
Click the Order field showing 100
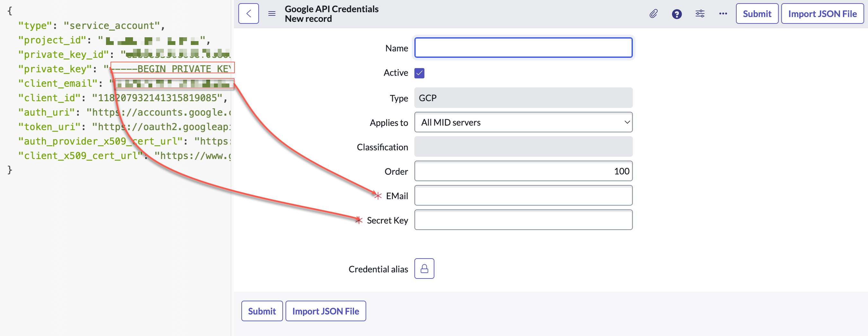523,171
